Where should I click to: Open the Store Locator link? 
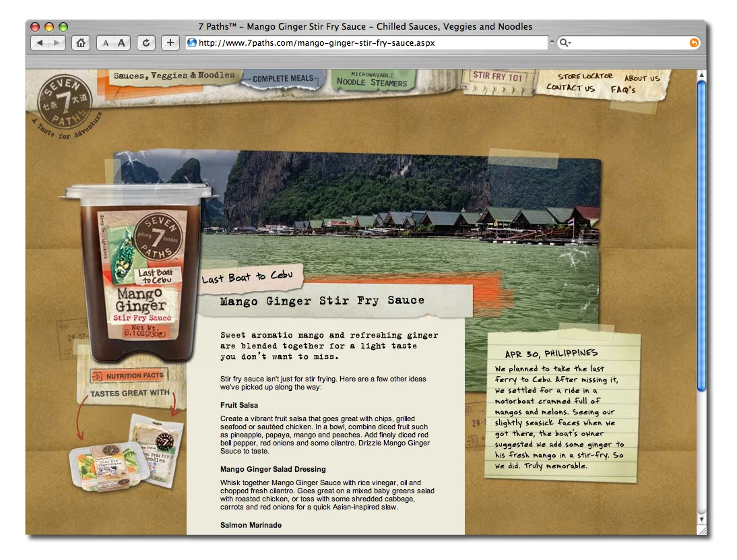click(x=585, y=76)
